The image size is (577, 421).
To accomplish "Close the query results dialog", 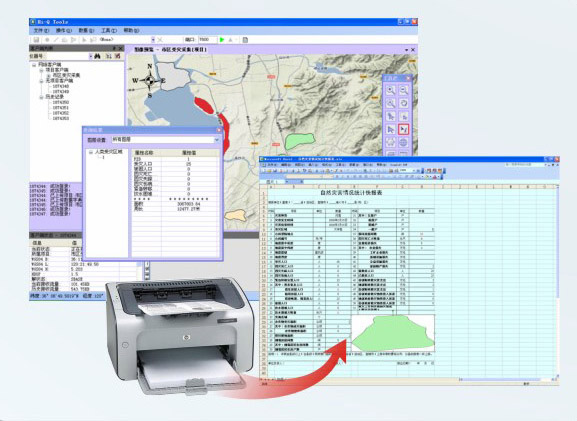I will [x=219, y=130].
